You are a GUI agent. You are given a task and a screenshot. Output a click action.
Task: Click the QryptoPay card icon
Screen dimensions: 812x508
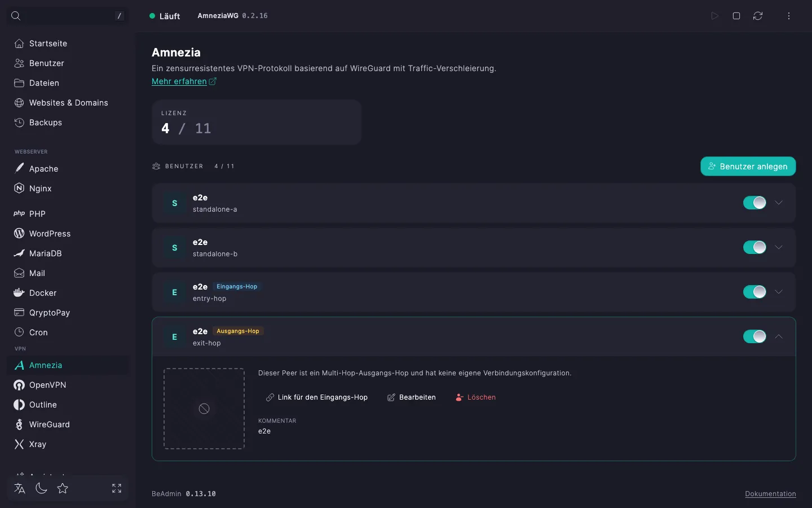[19, 313]
